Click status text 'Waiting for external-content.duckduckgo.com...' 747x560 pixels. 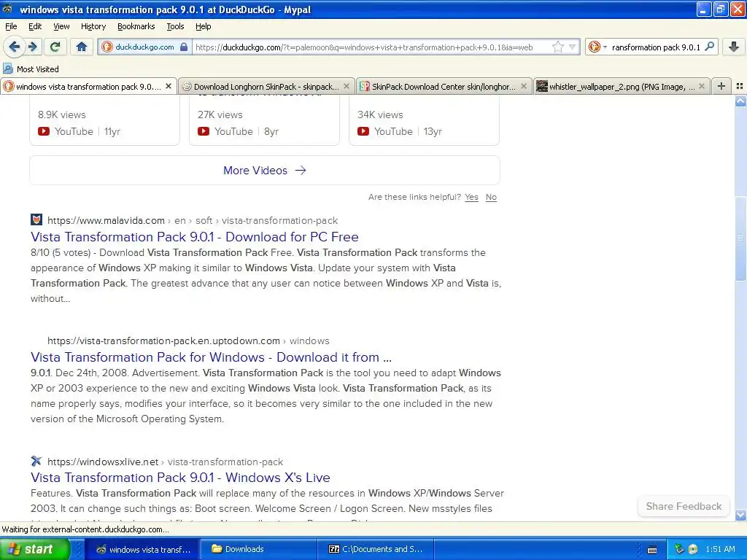pyautogui.click(x=85, y=529)
